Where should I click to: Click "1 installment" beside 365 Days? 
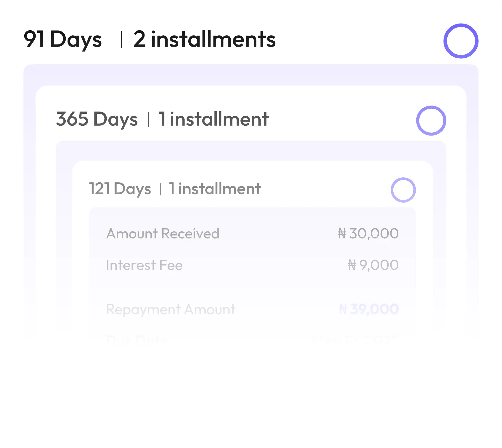pyautogui.click(x=213, y=119)
